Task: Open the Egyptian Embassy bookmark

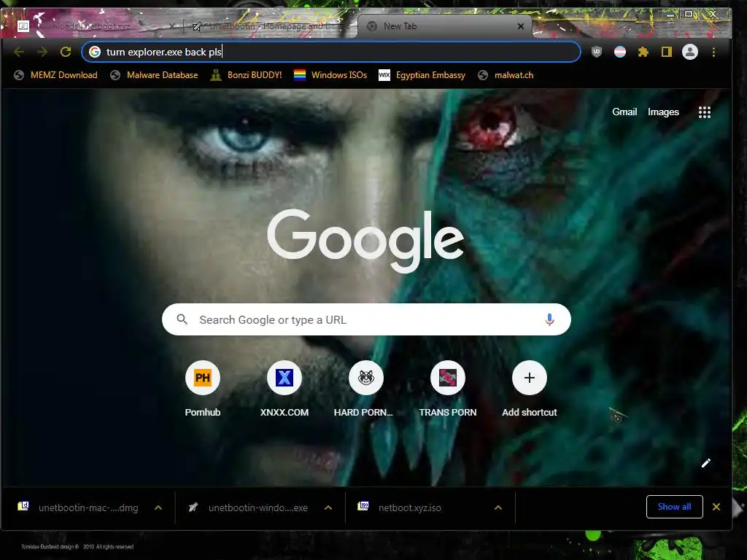Action: click(422, 75)
